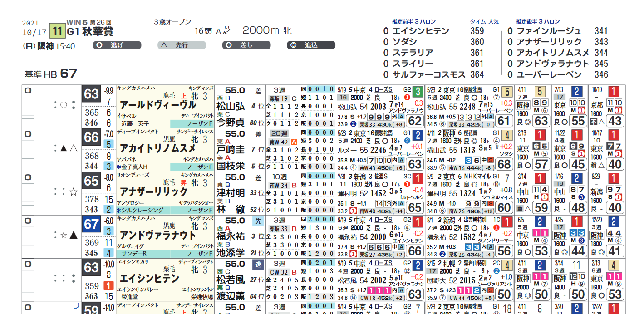This screenshot has height=314, width=644.
Task: Click アンドヴァラナウト 345 in the second-half list
Action: (558, 64)
